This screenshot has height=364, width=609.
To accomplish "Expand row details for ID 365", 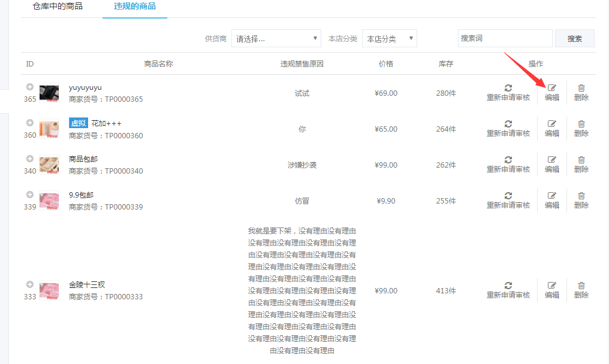I will click(30, 87).
